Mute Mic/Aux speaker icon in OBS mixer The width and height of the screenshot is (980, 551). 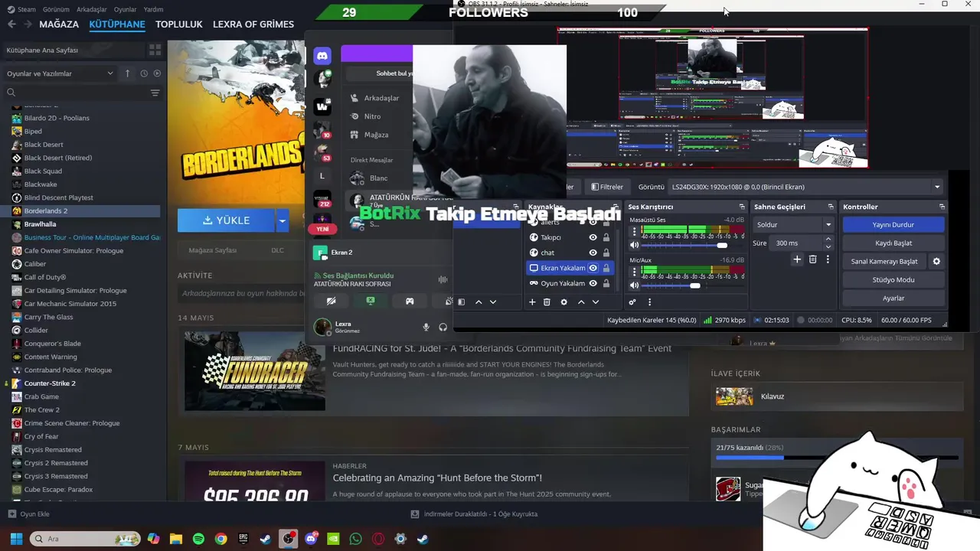634,285
